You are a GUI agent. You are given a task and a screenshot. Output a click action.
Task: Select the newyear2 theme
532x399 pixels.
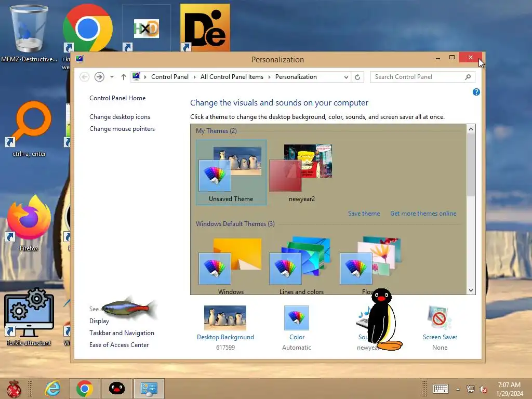(x=301, y=172)
